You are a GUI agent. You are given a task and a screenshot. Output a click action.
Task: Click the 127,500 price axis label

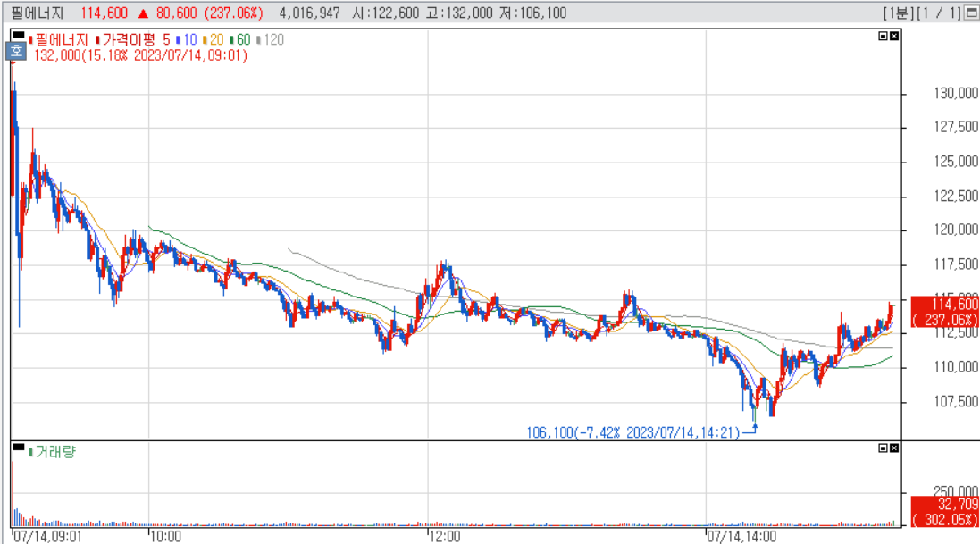[x=956, y=128]
